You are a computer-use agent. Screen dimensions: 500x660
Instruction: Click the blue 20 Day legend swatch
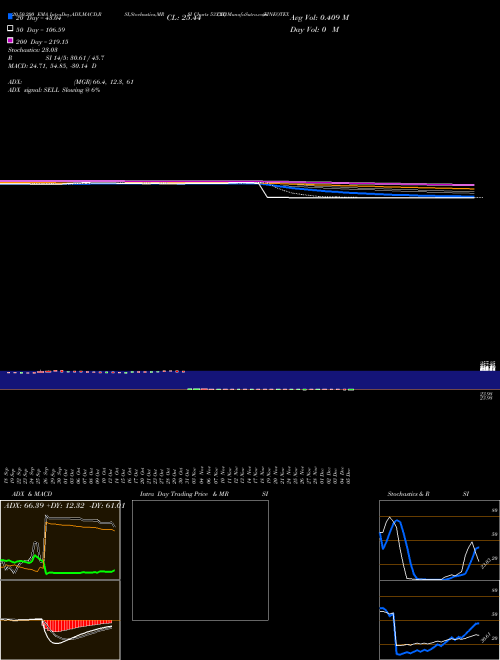pyautogui.click(x=10, y=16)
